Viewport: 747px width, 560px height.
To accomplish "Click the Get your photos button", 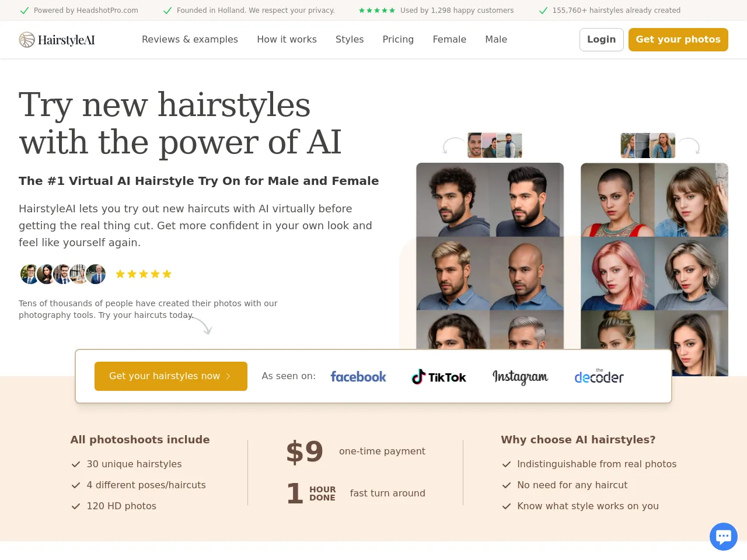I will click(678, 40).
